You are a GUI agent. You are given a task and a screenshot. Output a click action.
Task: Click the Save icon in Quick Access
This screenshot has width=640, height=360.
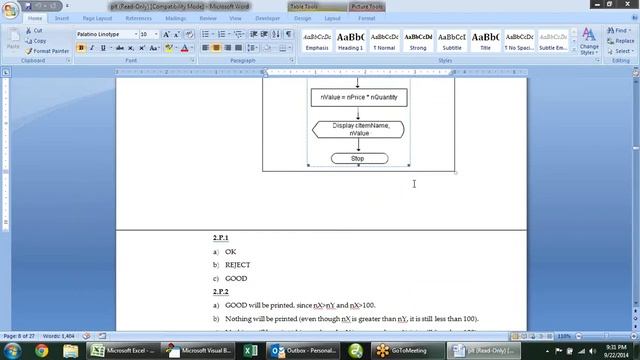point(28,6)
